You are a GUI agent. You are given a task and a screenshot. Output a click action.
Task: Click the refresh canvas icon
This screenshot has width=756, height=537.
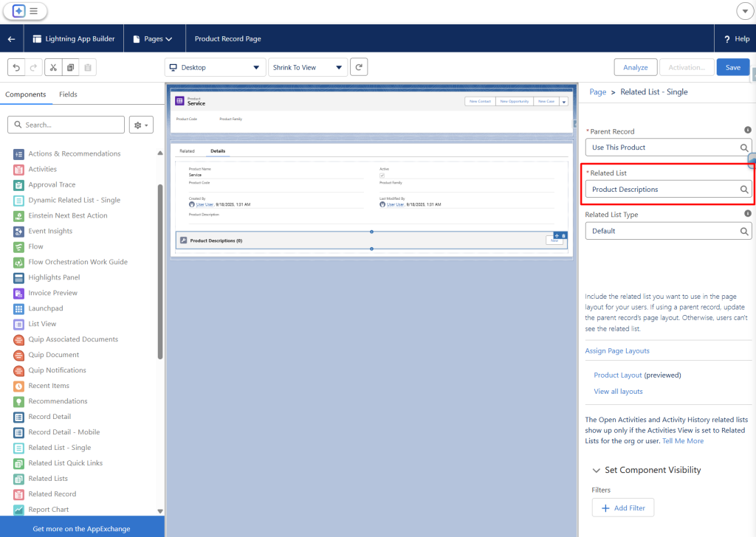(x=359, y=67)
